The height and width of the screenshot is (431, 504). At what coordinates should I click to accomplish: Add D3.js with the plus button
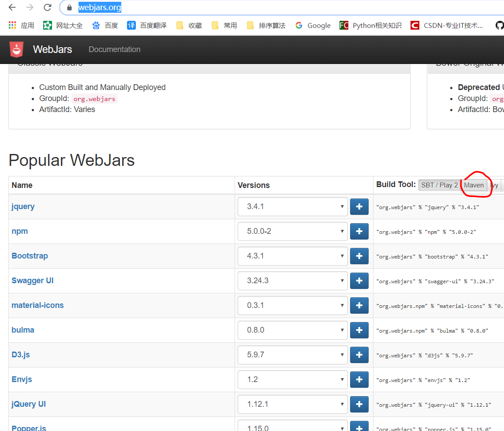[x=359, y=355]
